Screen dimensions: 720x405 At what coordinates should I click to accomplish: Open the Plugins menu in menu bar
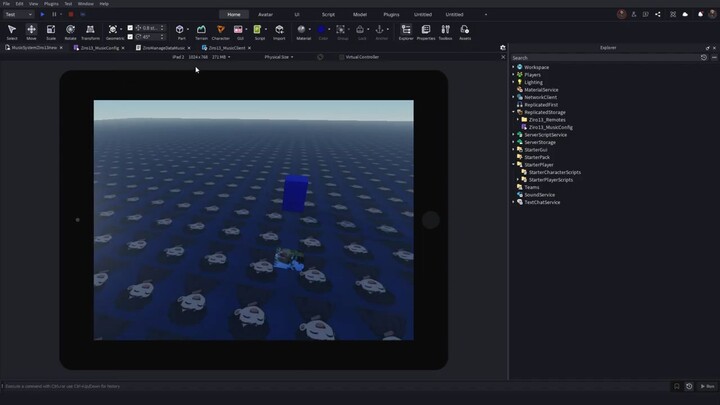click(51, 4)
